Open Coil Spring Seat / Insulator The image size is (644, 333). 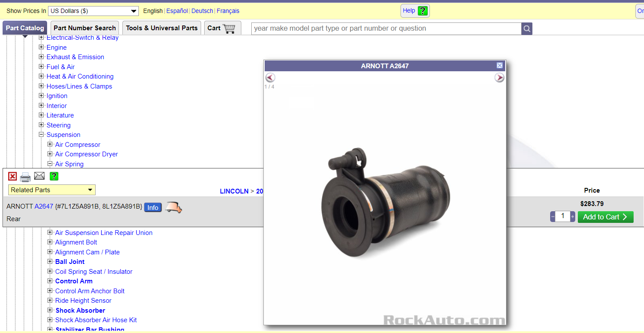[x=94, y=271]
